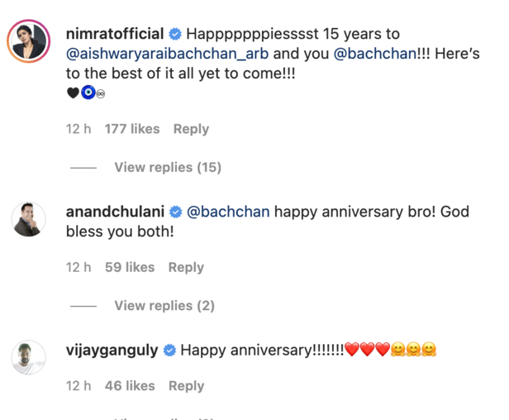Reply to vijayganguly's comment
The height and width of the screenshot is (420, 509).
pos(186,386)
